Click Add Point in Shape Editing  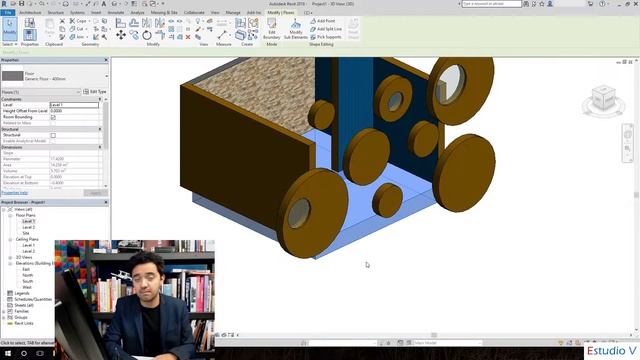point(322,21)
